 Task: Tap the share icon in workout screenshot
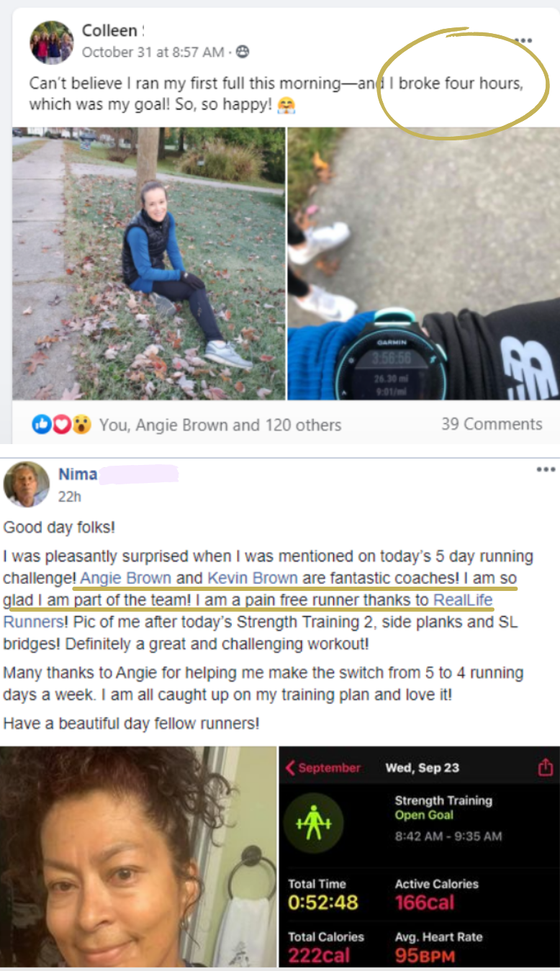tap(546, 767)
